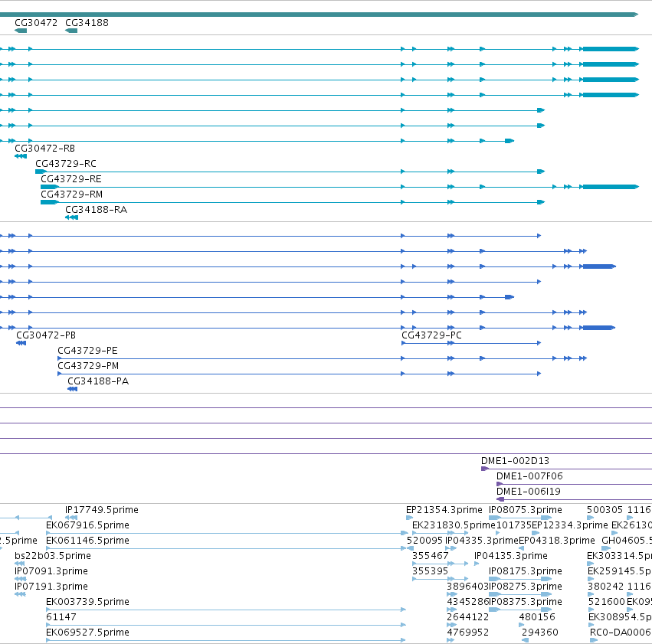Open the CG43729-PC protein label
The width and height of the screenshot is (652, 644).
[431, 335]
